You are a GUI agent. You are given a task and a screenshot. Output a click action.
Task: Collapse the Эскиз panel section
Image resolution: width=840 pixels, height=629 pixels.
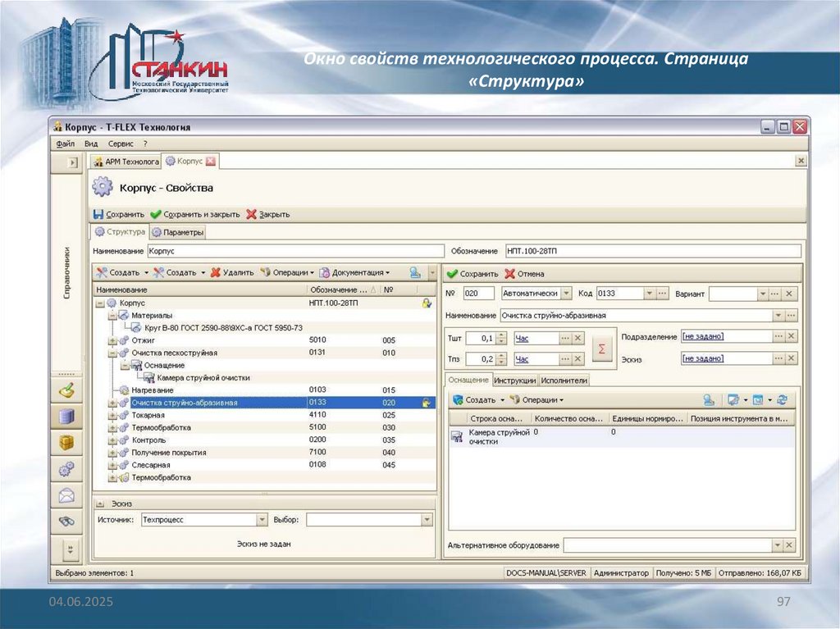[x=100, y=504]
